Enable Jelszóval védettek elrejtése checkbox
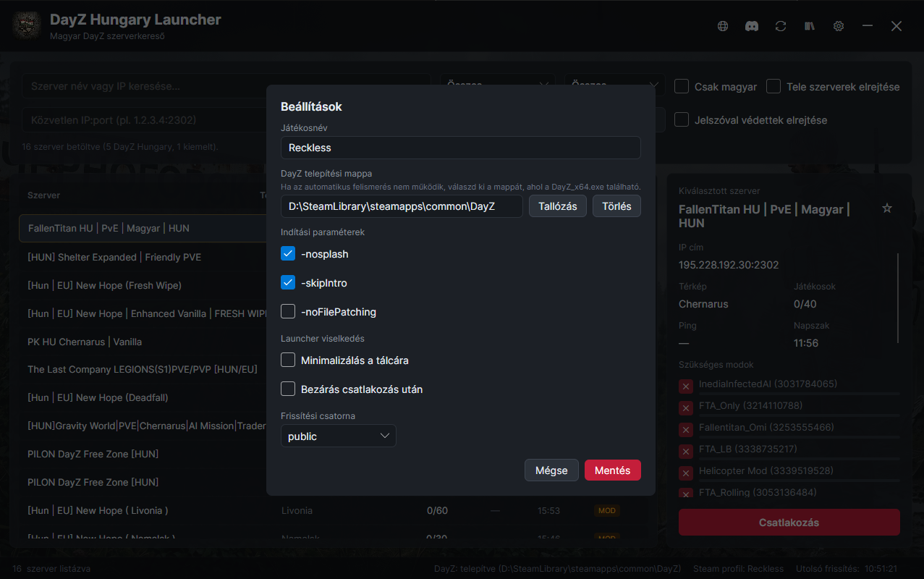This screenshot has height=579, width=924. [681, 120]
